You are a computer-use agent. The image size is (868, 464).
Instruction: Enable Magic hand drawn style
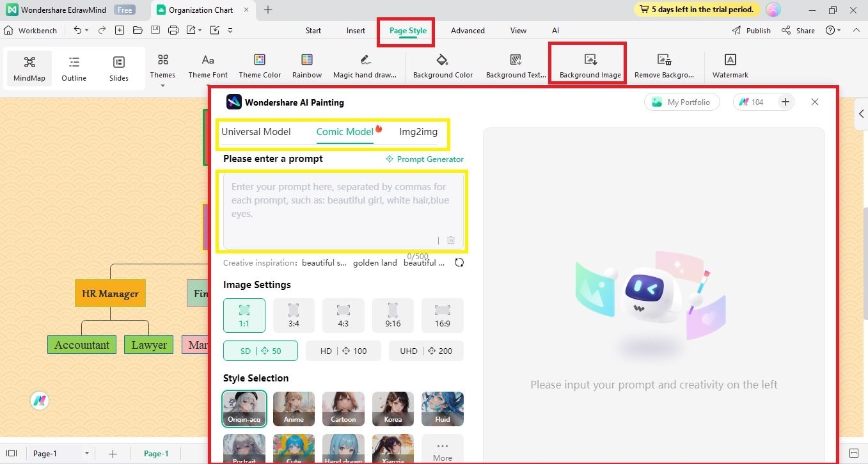pyautogui.click(x=365, y=67)
